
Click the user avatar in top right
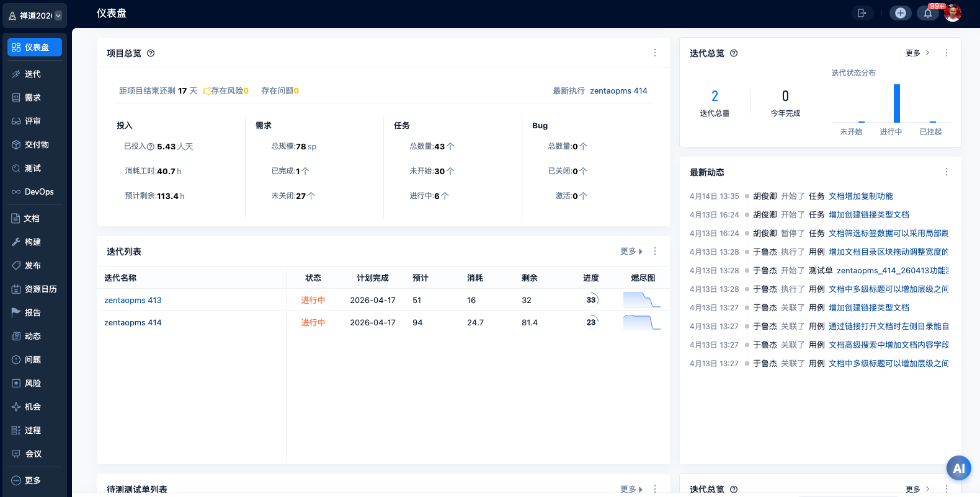pos(952,13)
